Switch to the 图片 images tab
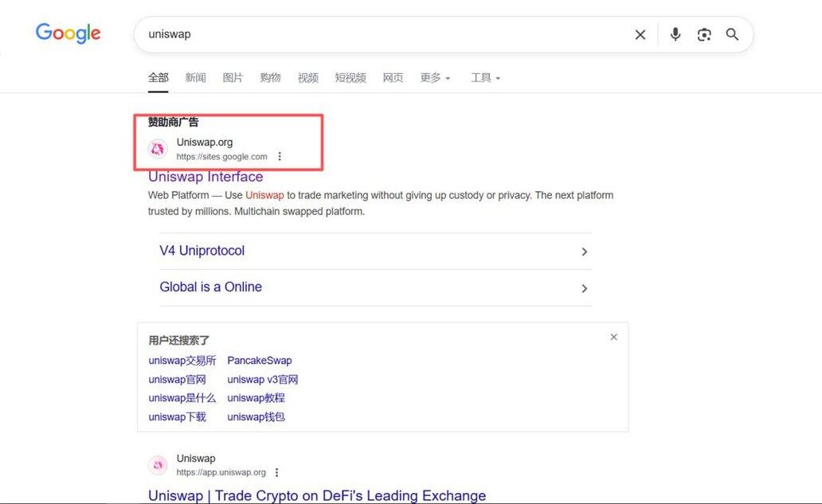The image size is (822, 504). [x=233, y=77]
